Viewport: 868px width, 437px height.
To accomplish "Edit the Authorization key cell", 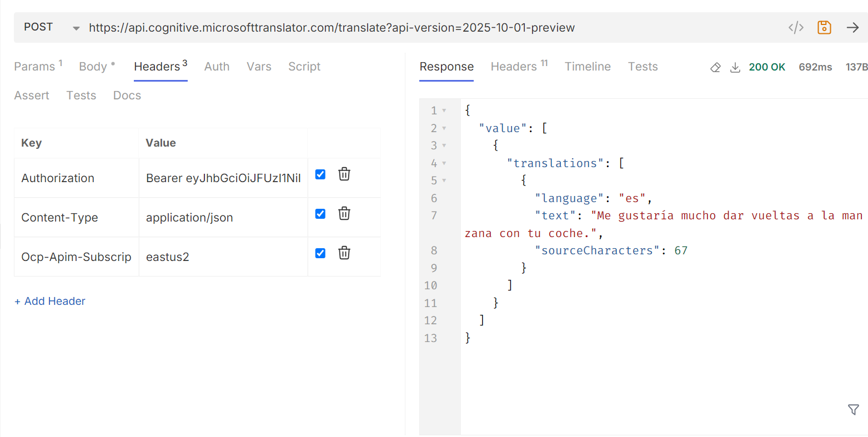I will click(x=77, y=178).
